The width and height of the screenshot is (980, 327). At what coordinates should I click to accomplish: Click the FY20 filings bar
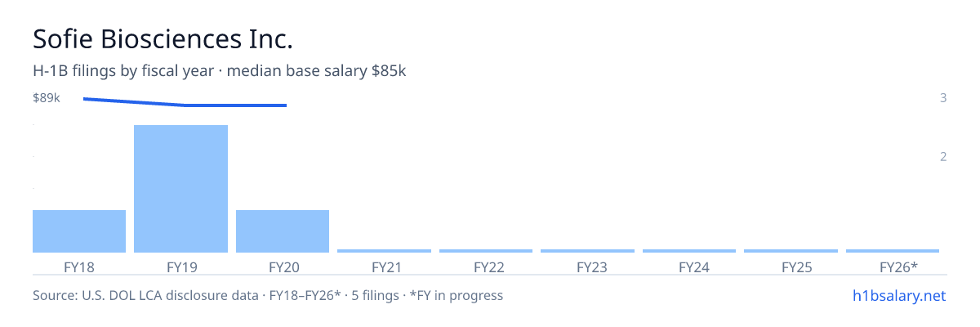coord(283,231)
